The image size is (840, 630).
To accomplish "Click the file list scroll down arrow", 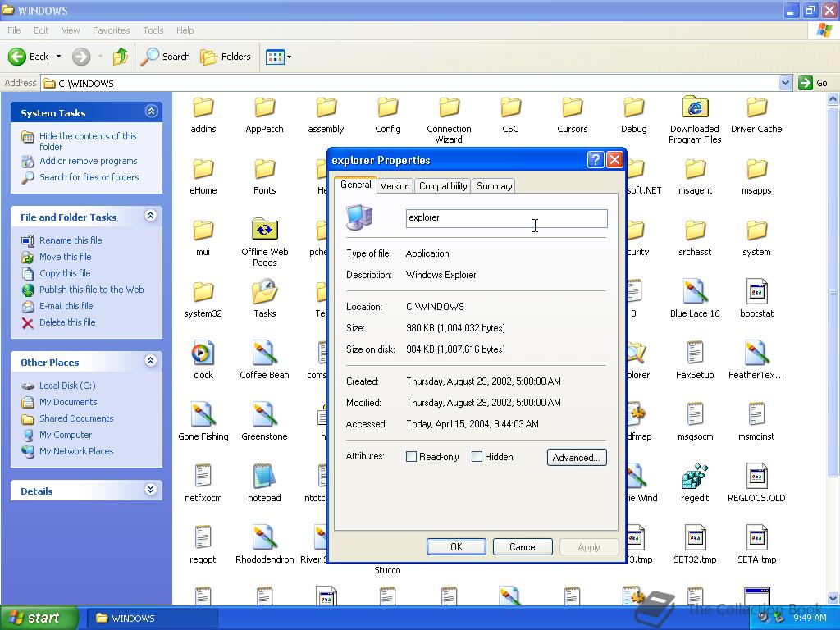I will 833,598.
